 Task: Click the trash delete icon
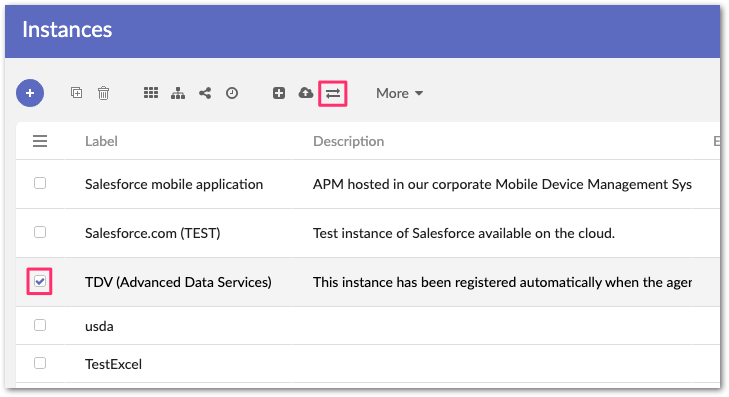(x=103, y=93)
